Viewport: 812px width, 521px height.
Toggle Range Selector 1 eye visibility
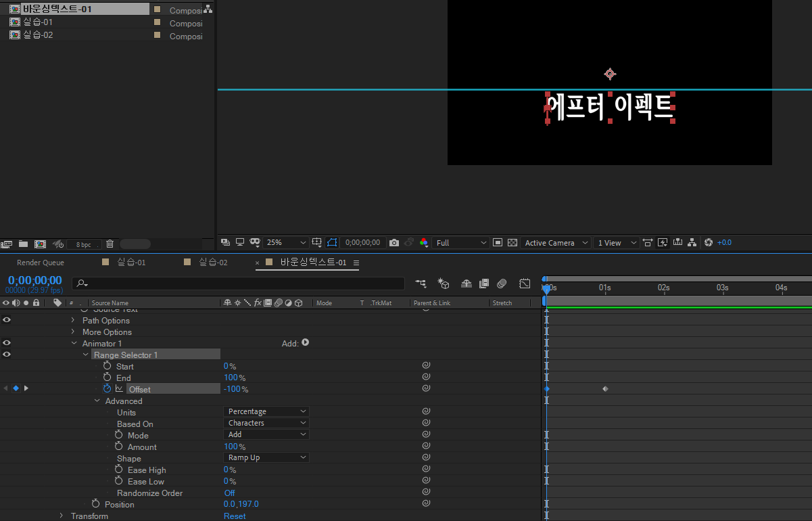point(7,355)
